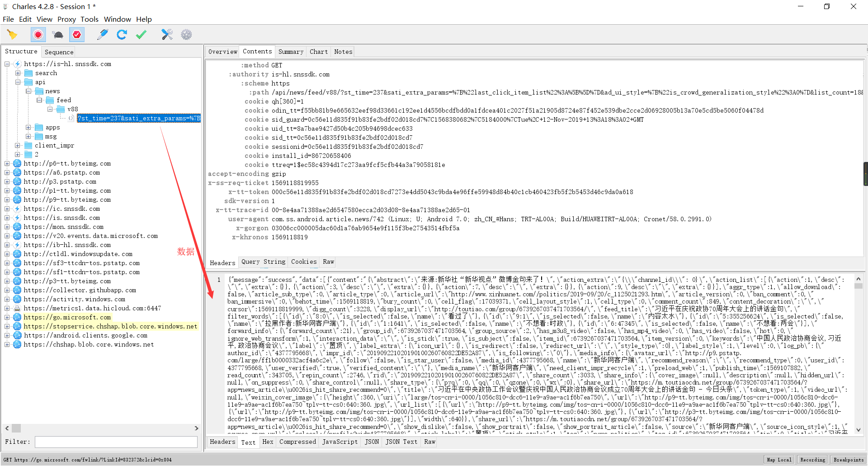This screenshot has height=466, width=868.
Task: Select the https://go.microsoft.com host icon
Action: (x=17, y=318)
